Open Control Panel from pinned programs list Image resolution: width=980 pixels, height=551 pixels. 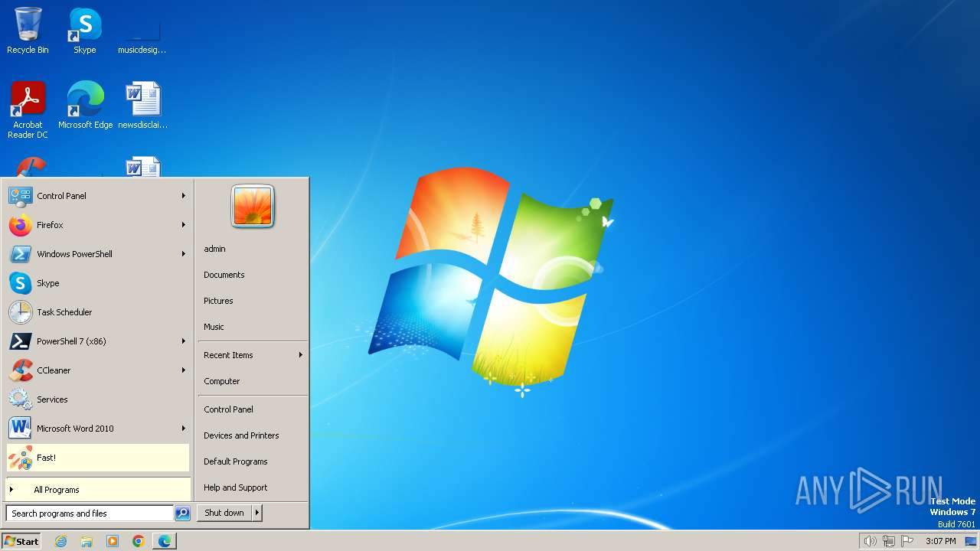(x=97, y=196)
